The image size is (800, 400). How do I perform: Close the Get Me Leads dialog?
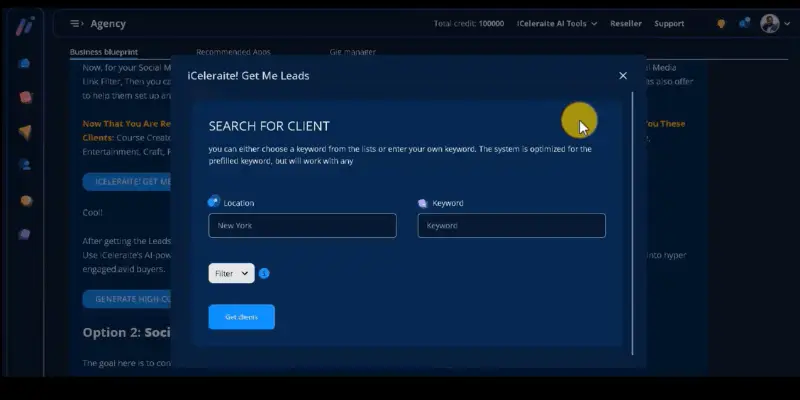tap(623, 76)
